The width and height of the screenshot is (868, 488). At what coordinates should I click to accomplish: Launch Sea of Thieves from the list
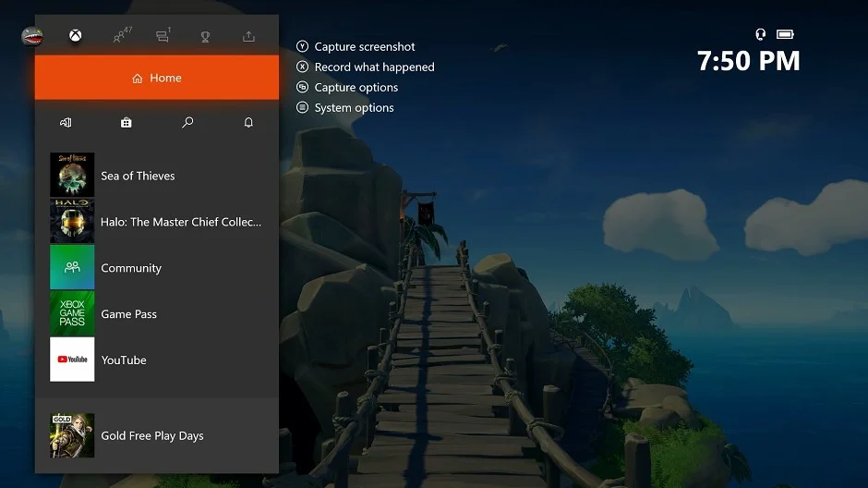(157, 176)
